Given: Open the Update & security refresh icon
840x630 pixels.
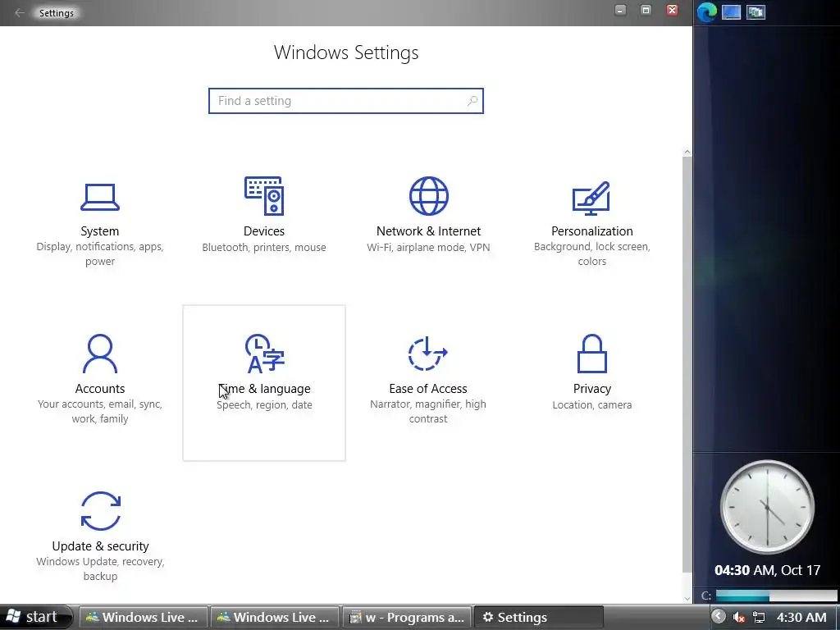Looking at the screenshot, I should coord(101,511).
